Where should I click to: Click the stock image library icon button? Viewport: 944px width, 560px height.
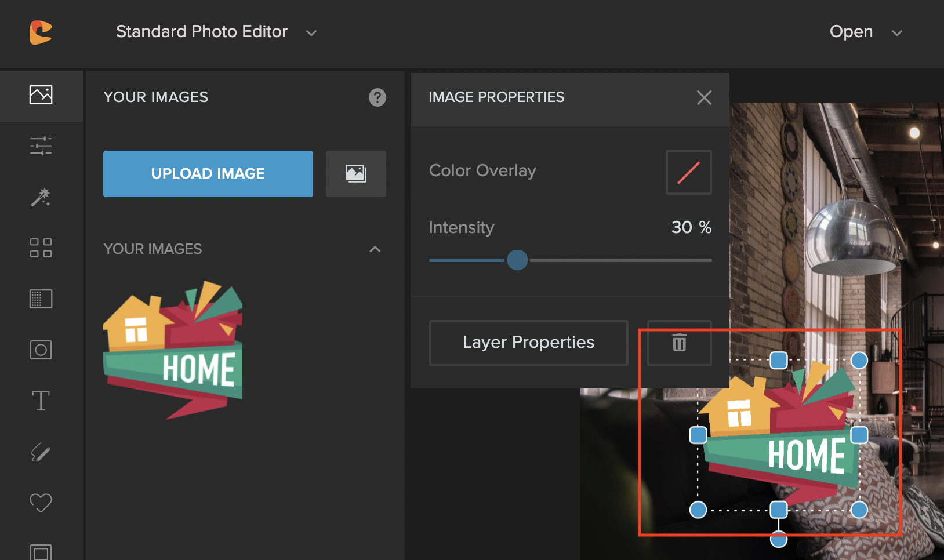pyautogui.click(x=356, y=174)
